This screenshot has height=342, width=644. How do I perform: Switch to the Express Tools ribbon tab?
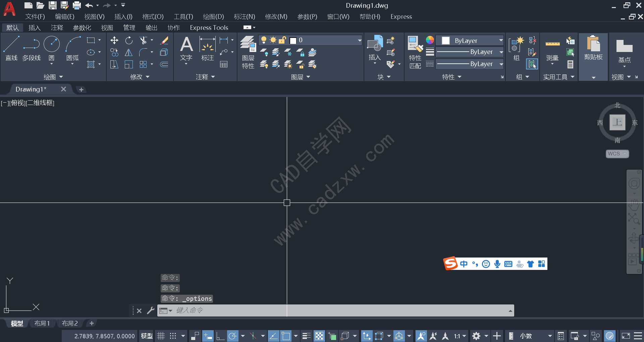[209, 27]
